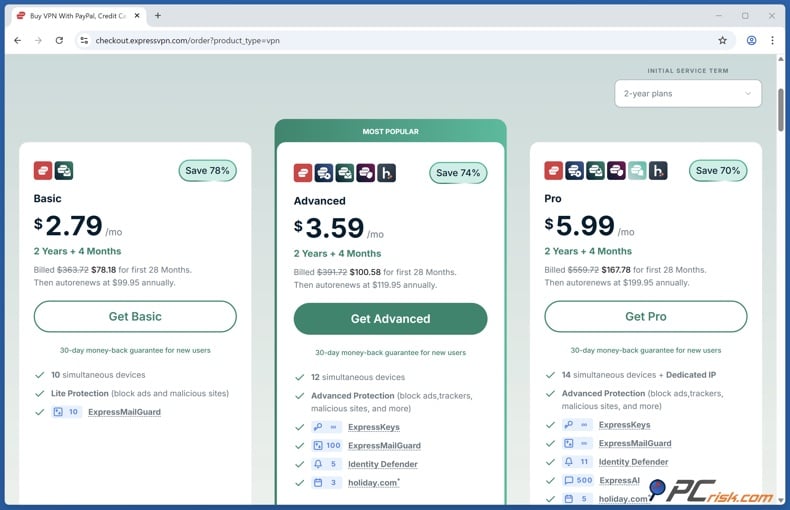Screen dimensions: 790x510
Task: Click the address bar URL
Action: tap(187, 40)
